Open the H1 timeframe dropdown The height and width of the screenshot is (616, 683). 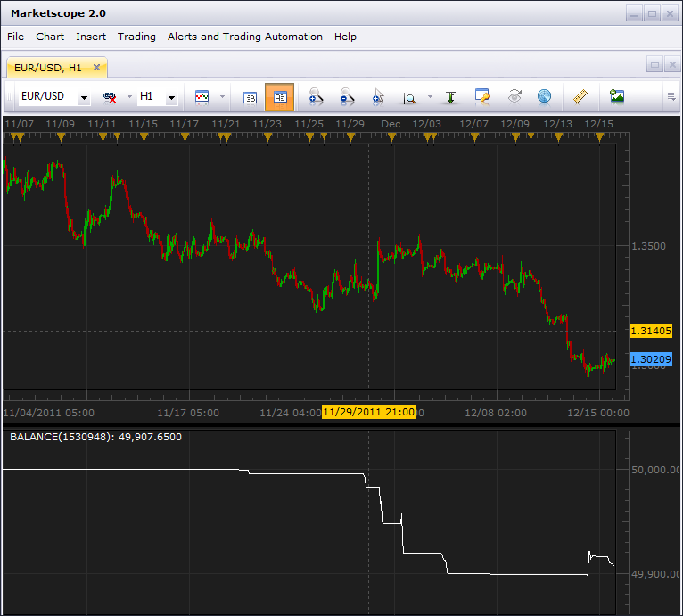171,97
